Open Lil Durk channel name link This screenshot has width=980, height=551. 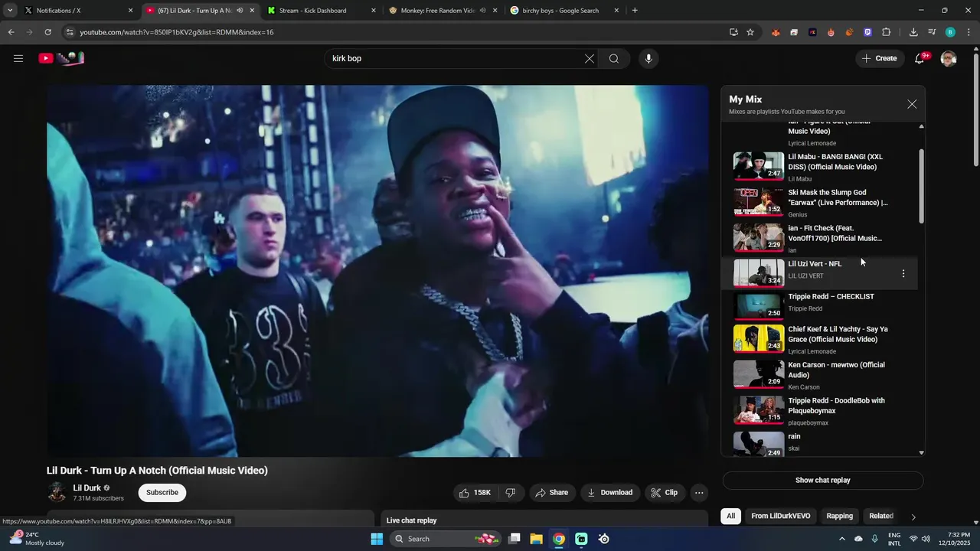coord(87,487)
